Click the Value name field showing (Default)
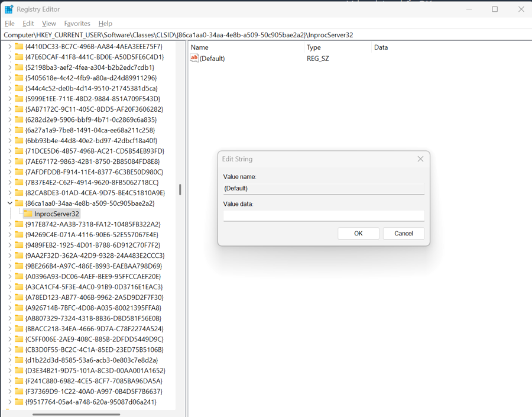Image resolution: width=532 pixels, height=417 pixels. [324, 189]
